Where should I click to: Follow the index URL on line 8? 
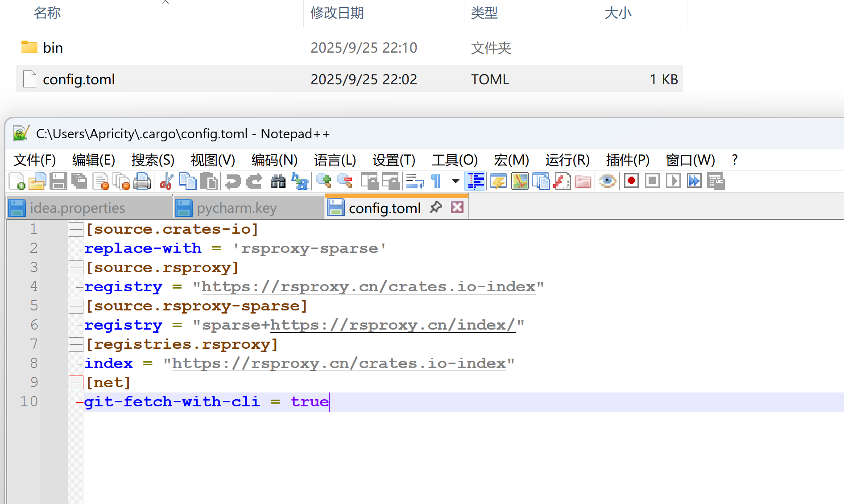tap(339, 364)
